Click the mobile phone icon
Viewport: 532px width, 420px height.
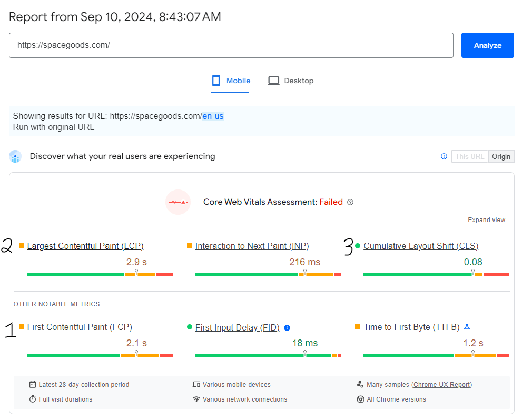click(216, 81)
